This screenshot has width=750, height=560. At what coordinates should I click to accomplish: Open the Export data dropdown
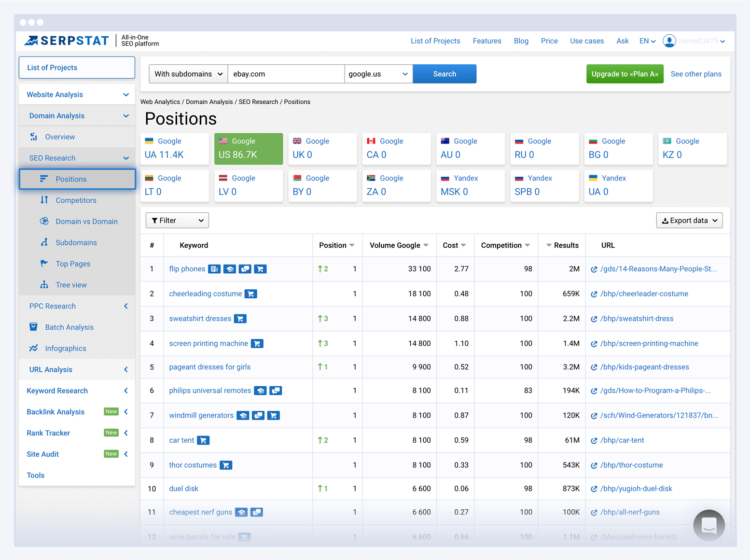(x=689, y=220)
